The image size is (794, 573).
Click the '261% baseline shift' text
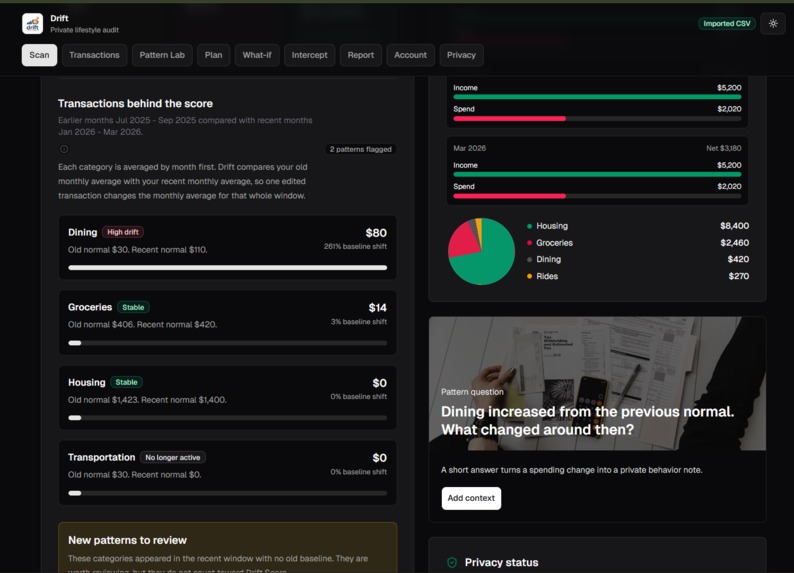point(355,247)
